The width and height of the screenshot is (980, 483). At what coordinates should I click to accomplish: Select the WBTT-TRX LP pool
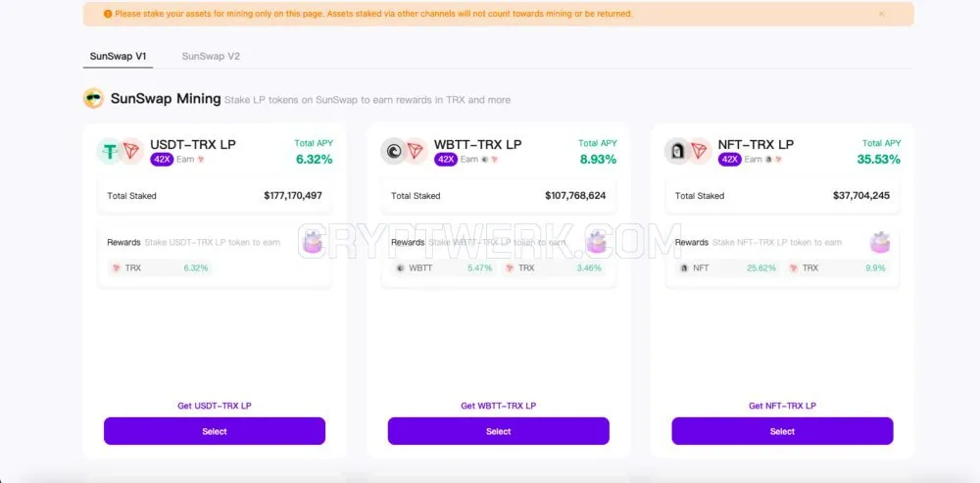pyautogui.click(x=498, y=431)
